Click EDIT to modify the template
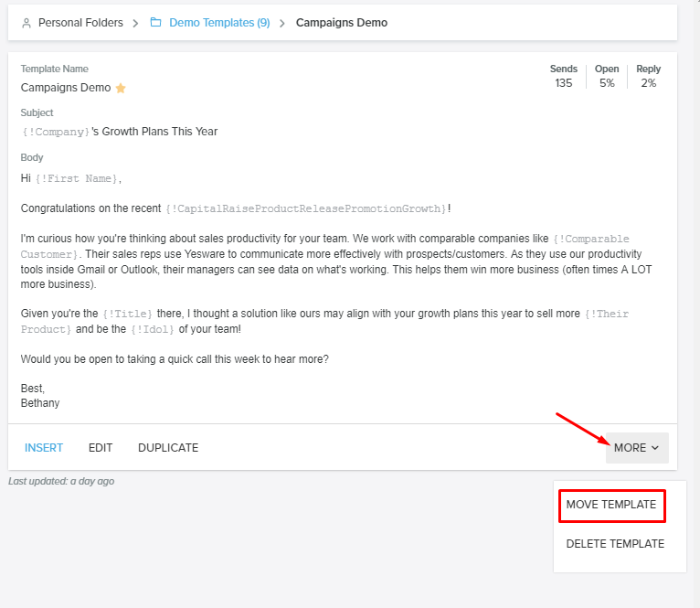Viewport: 700px width, 608px height. click(x=101, y=448)
